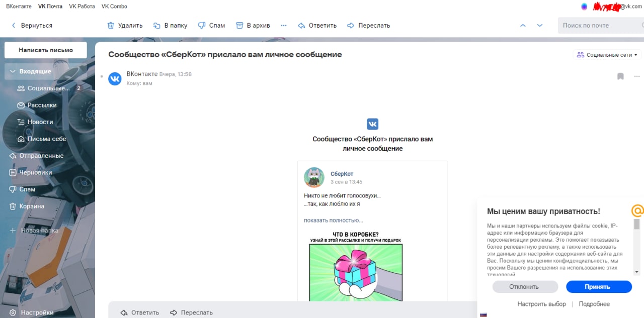Click the Delete trash icon in toolbar

pyautogui.click(x=111, y=25)
